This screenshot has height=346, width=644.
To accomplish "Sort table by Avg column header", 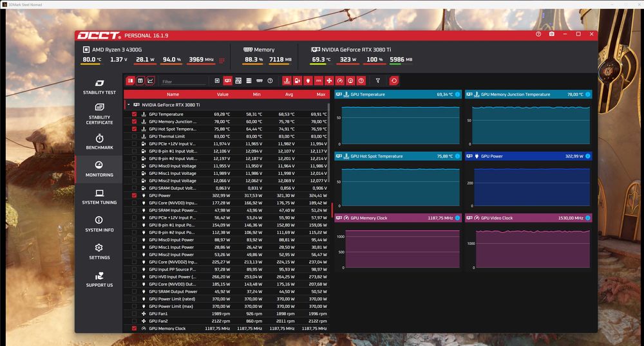I will [x=289, y=95].
